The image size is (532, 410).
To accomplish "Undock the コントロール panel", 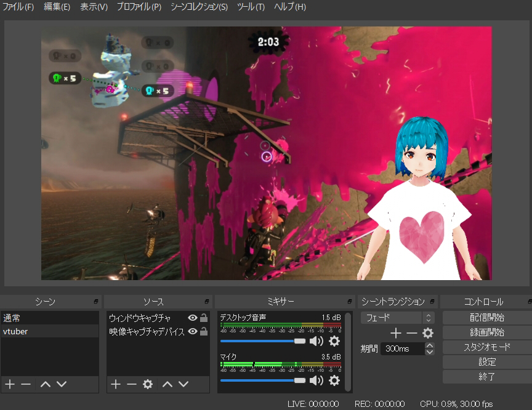I will 530,302.
